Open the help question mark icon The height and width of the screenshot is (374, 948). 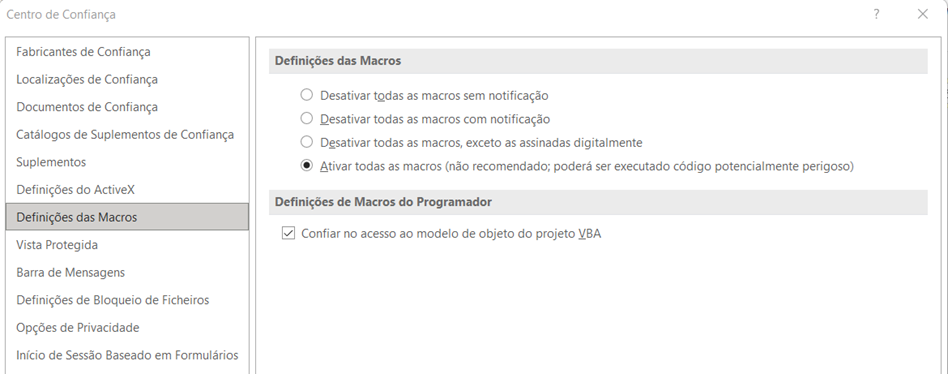(876, 15)
